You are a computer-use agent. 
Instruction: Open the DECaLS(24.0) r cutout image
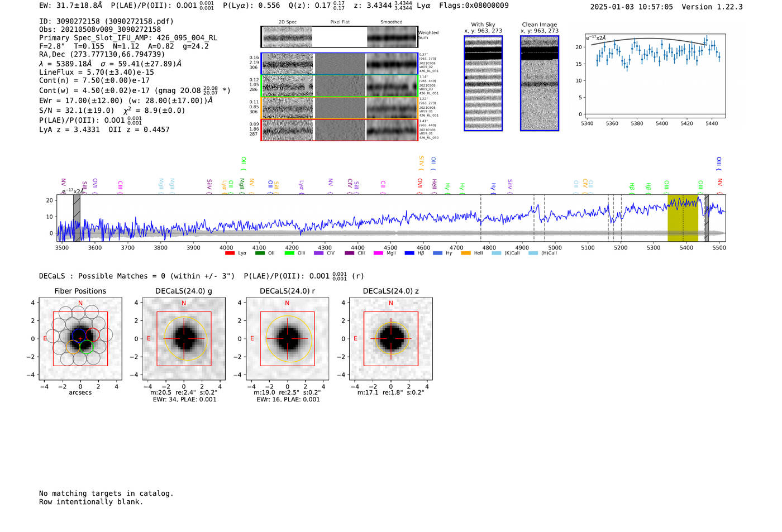point(287,339)
